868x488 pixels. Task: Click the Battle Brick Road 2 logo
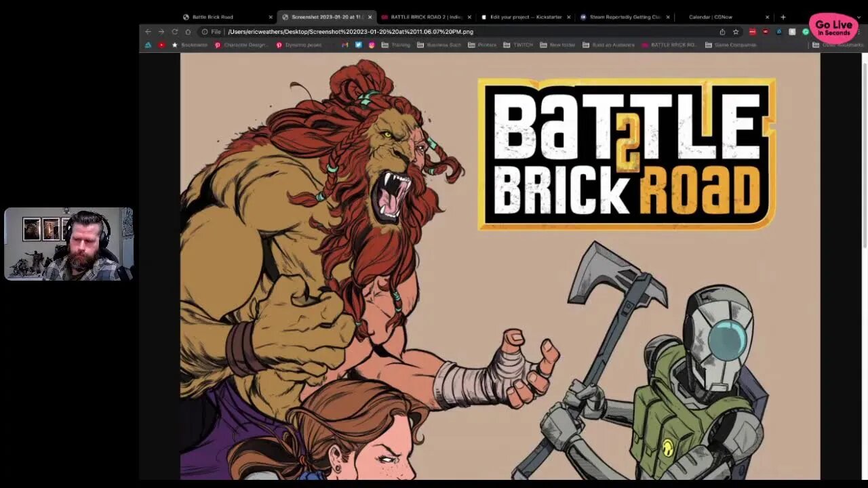tap(627, 154)
